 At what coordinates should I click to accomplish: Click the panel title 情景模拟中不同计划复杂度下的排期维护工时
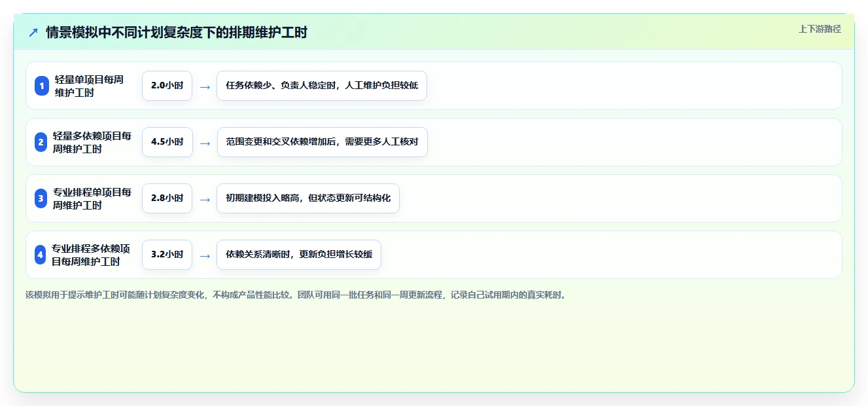pos(177,32)
